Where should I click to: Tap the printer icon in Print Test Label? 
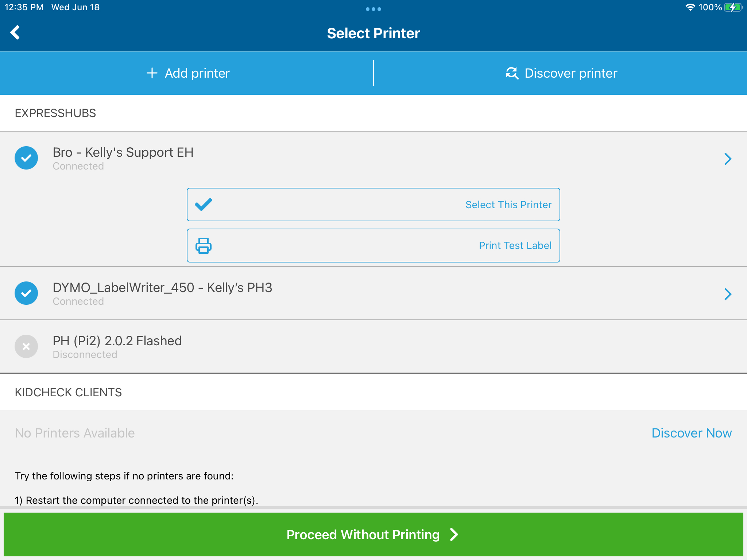(x=204, y=245)
